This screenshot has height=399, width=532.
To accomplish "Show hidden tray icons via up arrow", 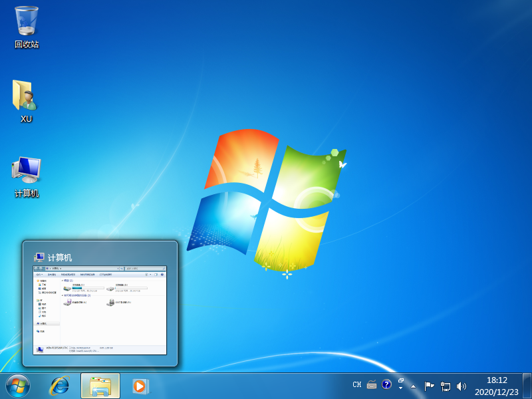I will pos(414,386).
